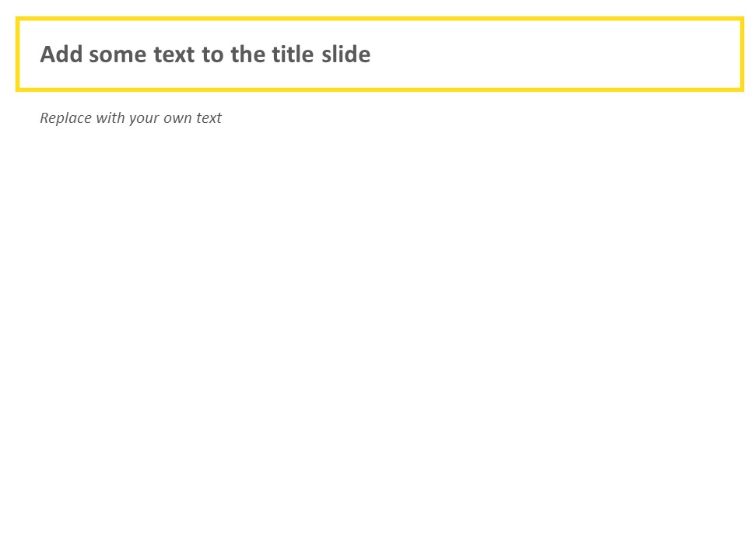Image resolution: width=747 pixels, height=560 pixels.
Task: Click the word "Replace" in the subtitle
Action: (x=65, y=118)
